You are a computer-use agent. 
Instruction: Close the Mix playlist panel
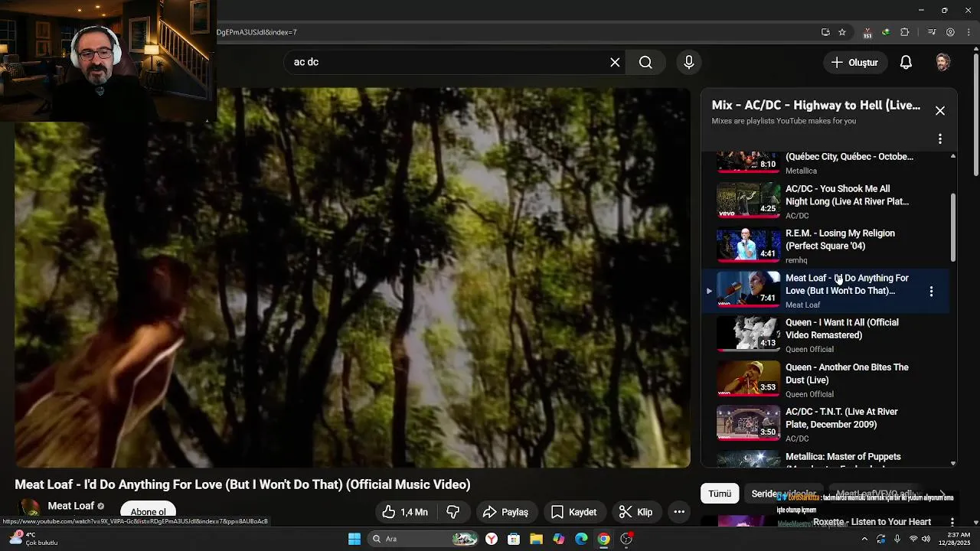coord(940,111)
